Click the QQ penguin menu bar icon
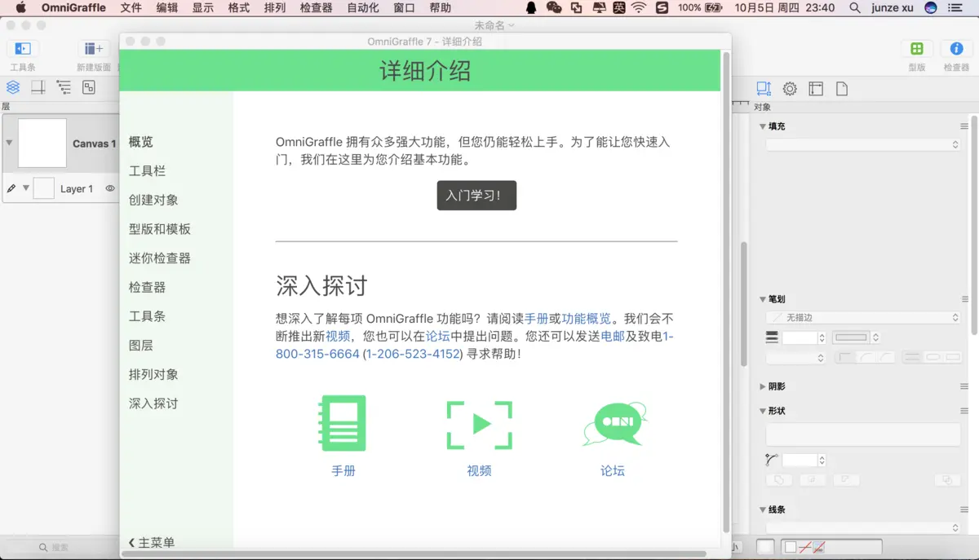The width and height of the screenshot is (979, 560). (x=531, y=8)
